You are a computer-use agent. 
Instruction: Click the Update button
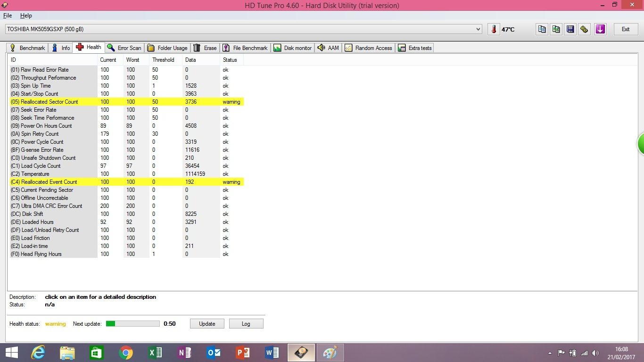(x=207, y=324)
